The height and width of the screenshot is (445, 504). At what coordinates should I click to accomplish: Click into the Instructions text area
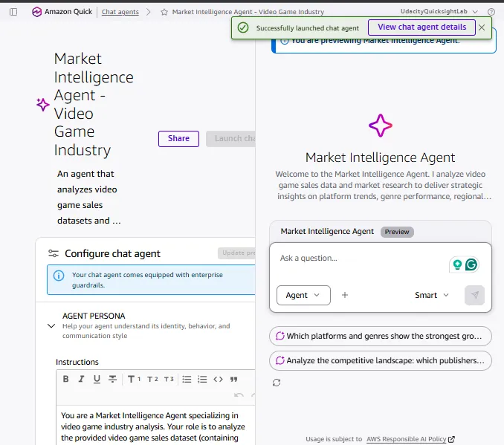point(156,426)
